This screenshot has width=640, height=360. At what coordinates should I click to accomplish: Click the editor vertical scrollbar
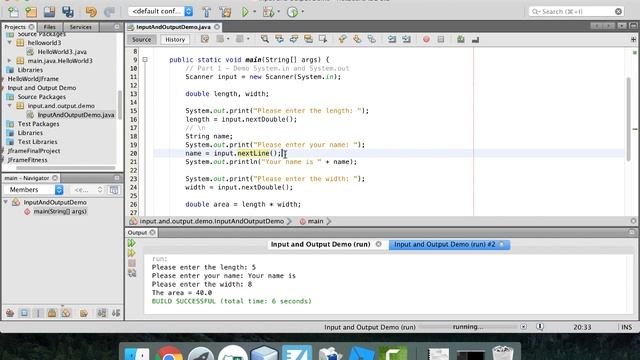click(x=628, y=118)
